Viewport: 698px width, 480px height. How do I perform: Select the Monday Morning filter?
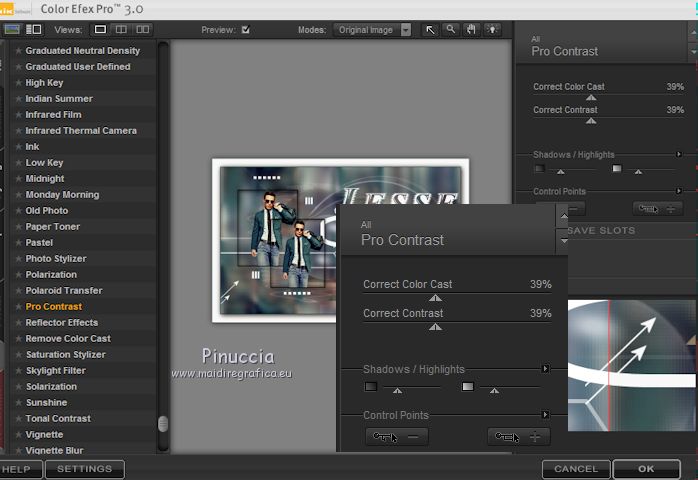pyautogui.click(x=83, y=195)
